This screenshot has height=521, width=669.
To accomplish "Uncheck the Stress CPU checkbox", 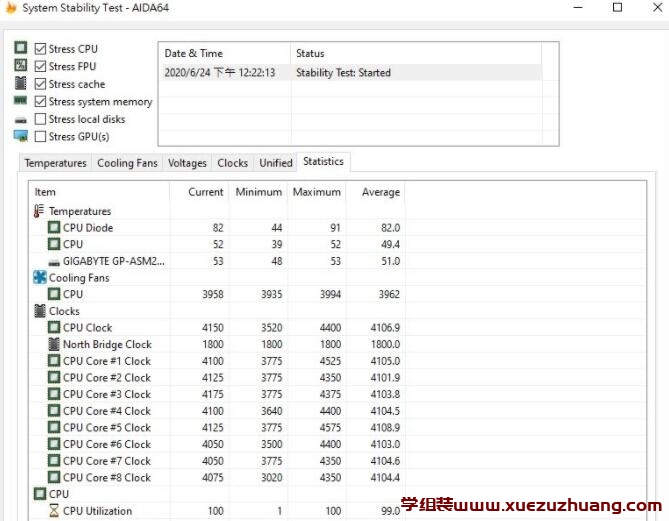I will pos(40,49).
